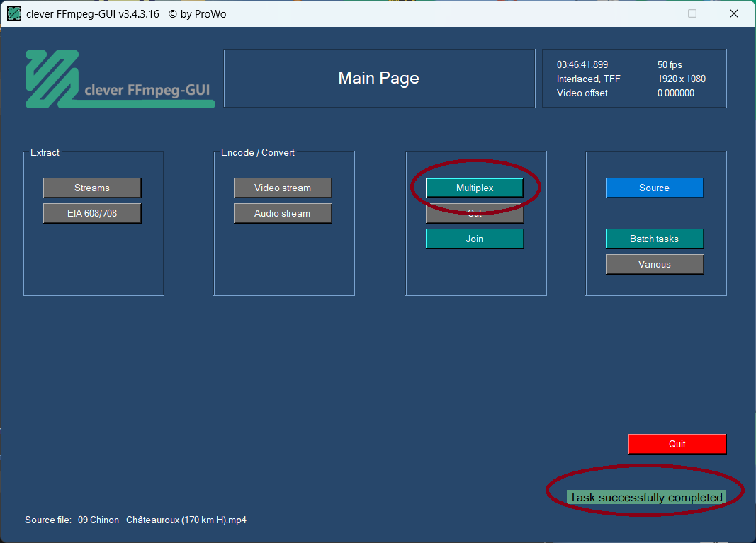Open the Batch tasks page
756x543 pixels.
pos(654,239)
